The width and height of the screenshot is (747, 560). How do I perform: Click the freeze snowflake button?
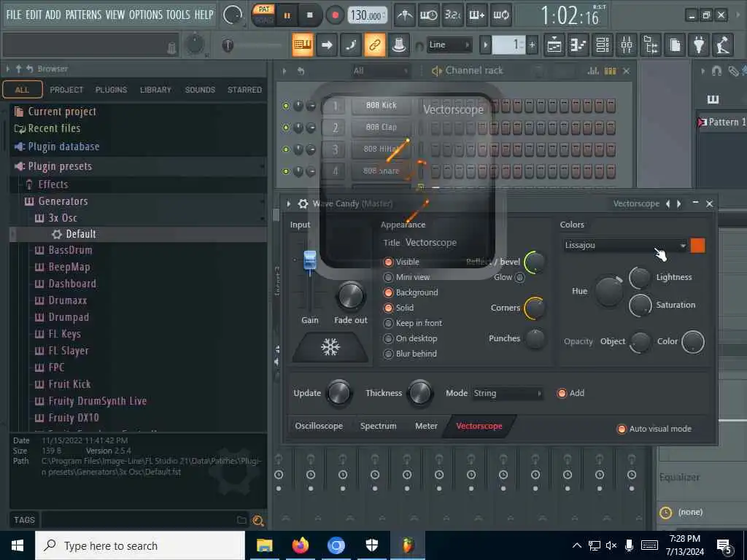tap(330, 347)
